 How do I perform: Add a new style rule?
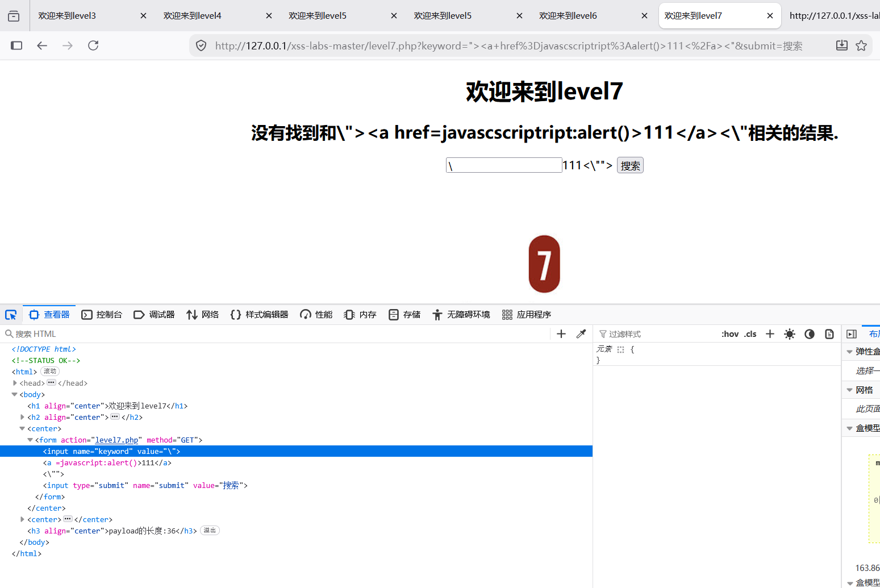[770, 334]
